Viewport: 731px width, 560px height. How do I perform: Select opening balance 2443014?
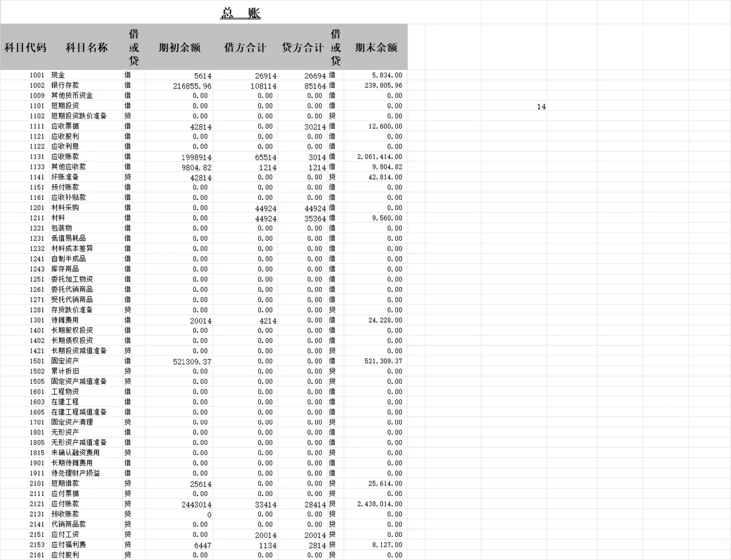click(197, 505)
